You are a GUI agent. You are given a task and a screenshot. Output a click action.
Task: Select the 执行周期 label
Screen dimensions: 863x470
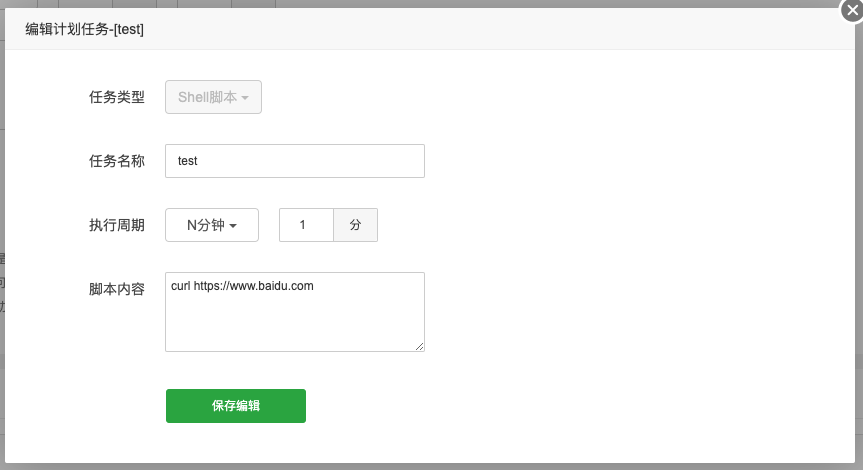tap(117, 225)
